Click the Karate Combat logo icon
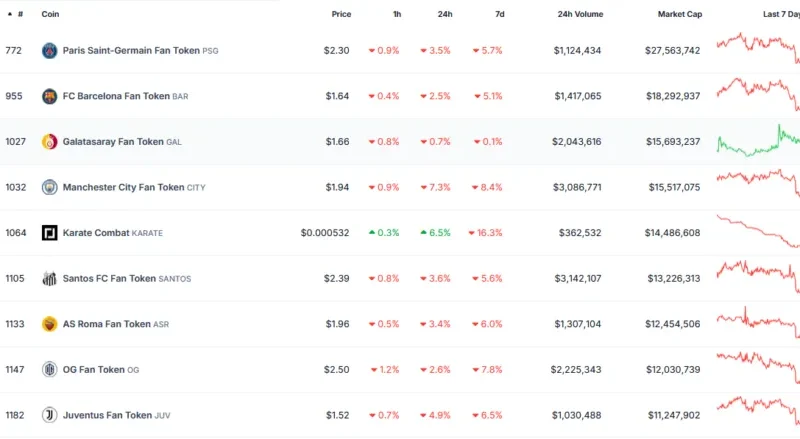 coord(49,233)
